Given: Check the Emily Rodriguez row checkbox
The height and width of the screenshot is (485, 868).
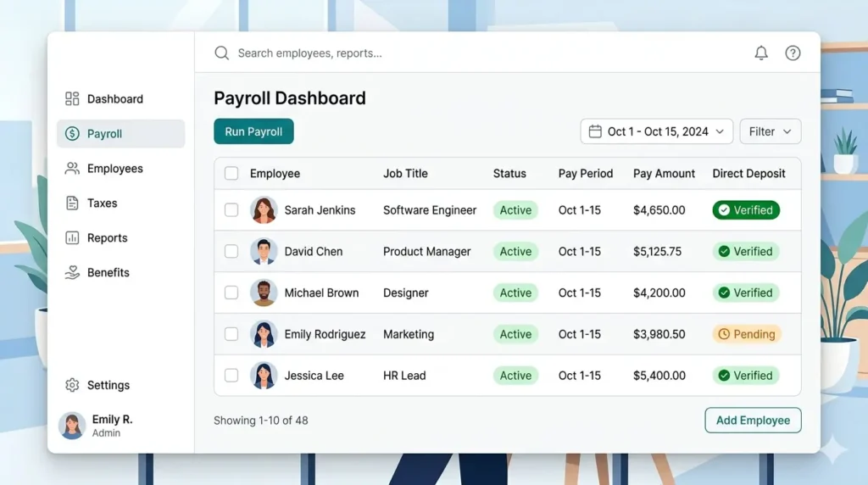Looking at the screenshot, I should [231, 334].
